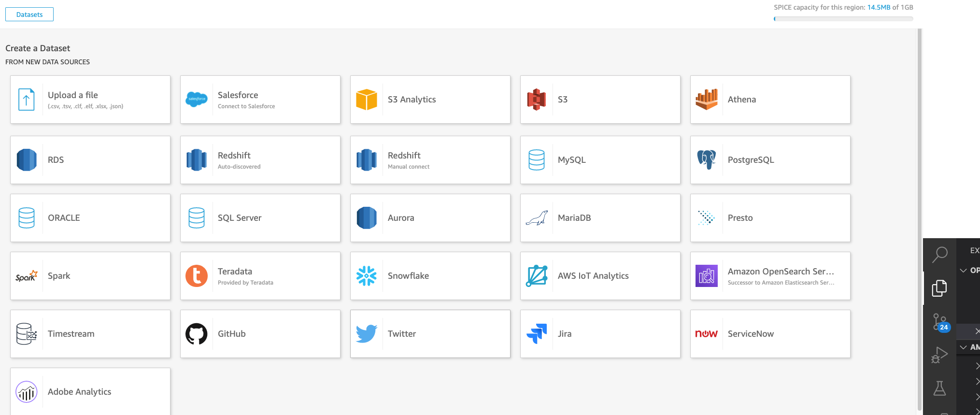This screenshot has width=980, height=415.
Task: Click the orange Teradata icon
Action: [197, 276]
